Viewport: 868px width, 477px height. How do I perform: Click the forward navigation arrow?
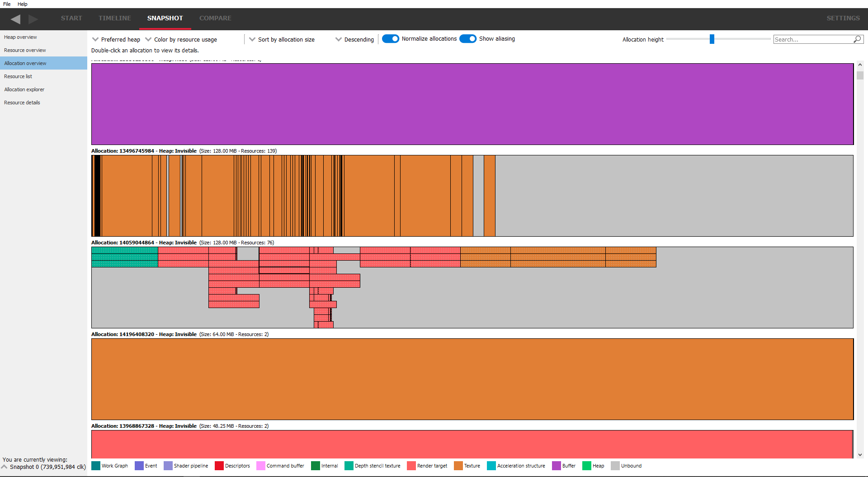tap(33, 19)
